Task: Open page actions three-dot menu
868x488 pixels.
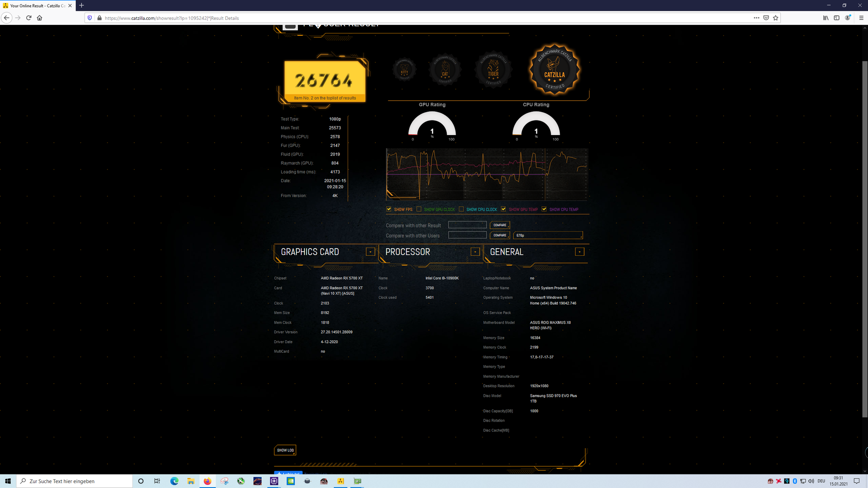Action: point(756,18)
